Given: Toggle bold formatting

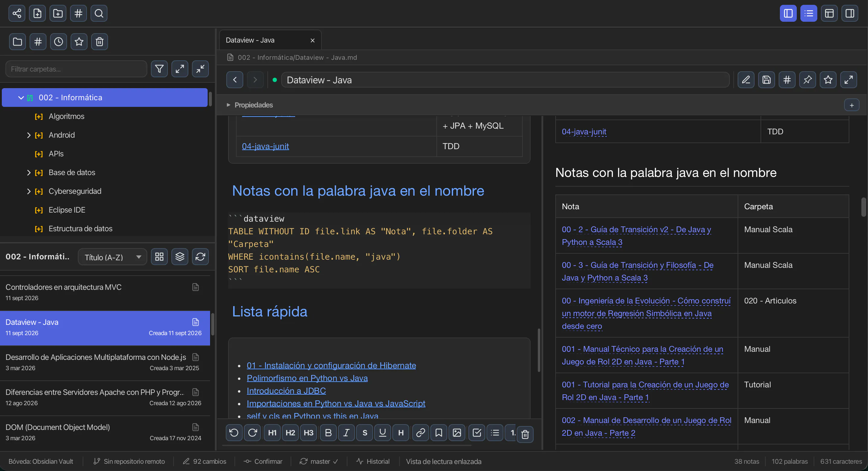Looking at the screenshot, I should tap(328, 433).
